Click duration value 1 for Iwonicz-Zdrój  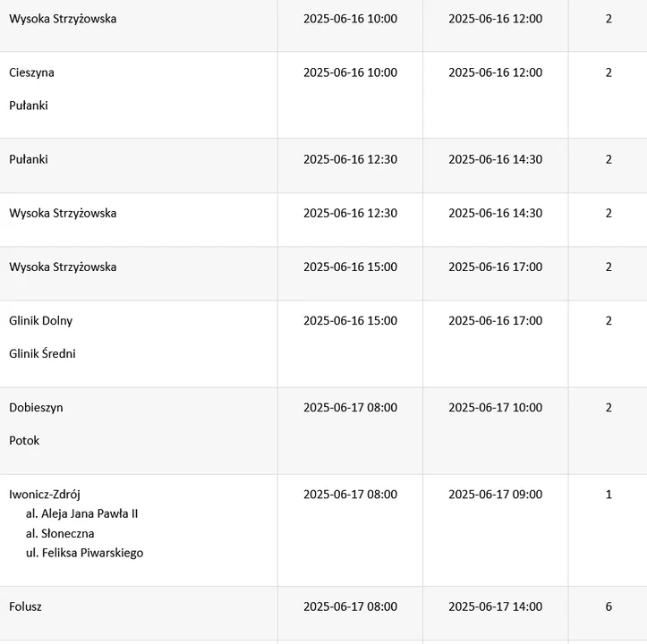pos(609,495)
